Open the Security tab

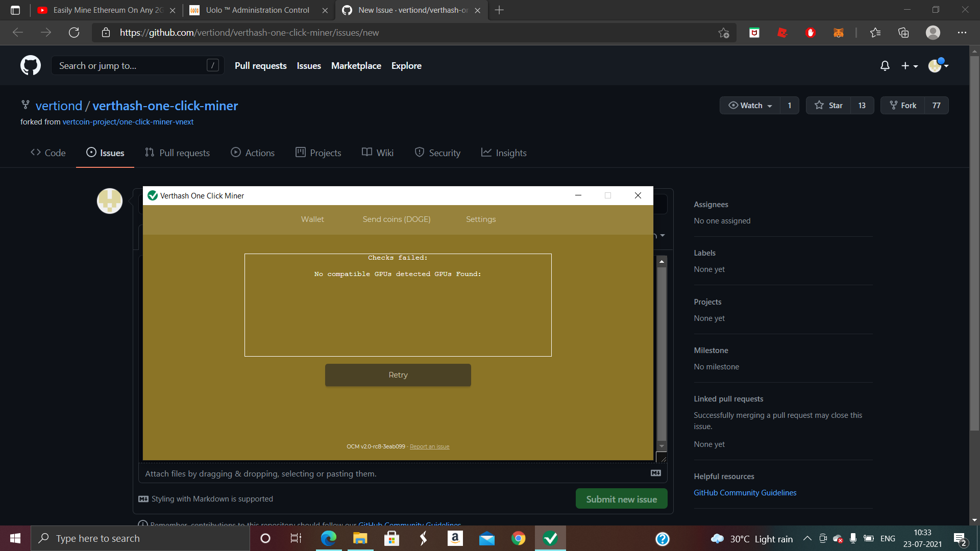pos(437,153)
